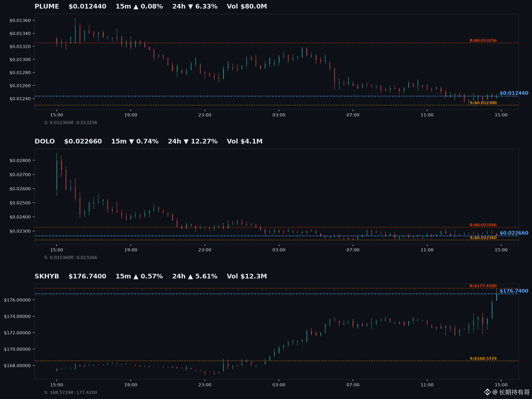Screen dimensions: 532x399
Task: Click 11:00 on the DOLO time axis
Action: coord(427,250)
